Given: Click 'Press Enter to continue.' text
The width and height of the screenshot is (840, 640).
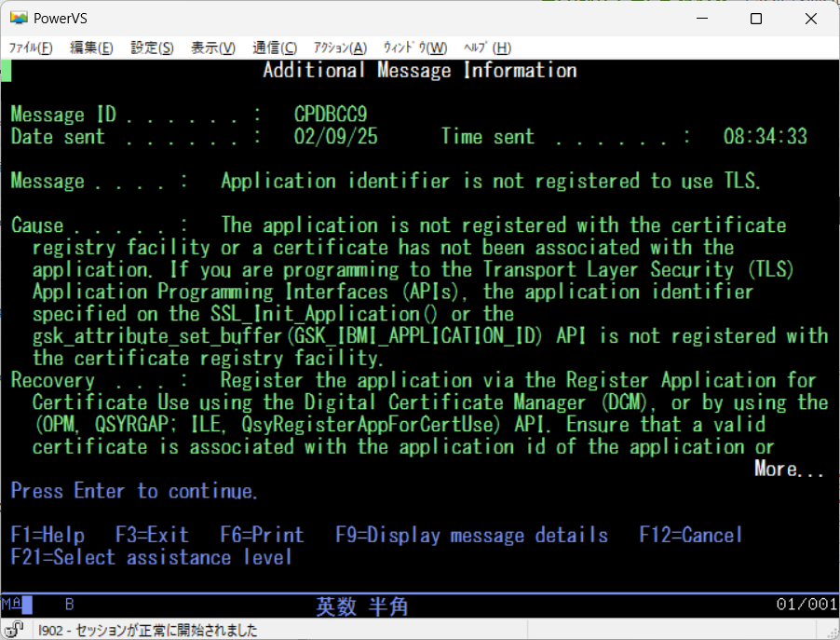Looking at the screenshot, I should pos(134,491).
